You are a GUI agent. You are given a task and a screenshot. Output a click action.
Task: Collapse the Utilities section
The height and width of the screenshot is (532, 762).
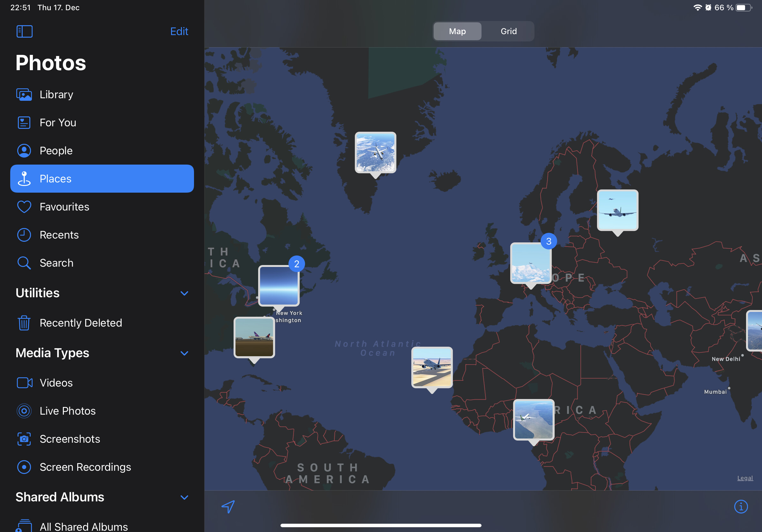coord(184,293)
